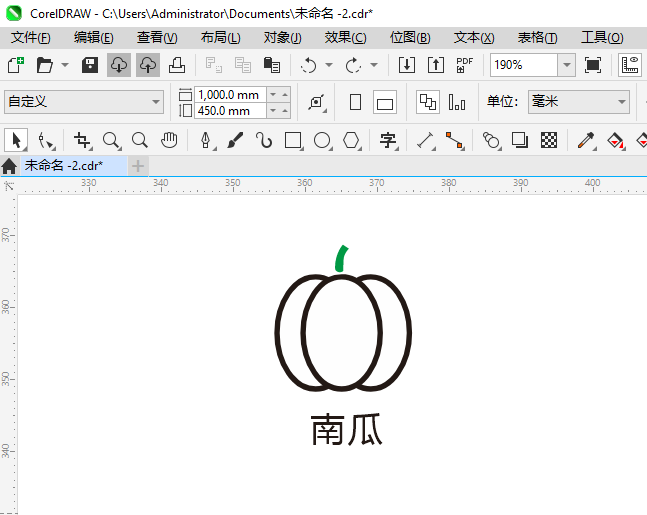This screenshot has width=647, height=515.
Task: Select the Rectangle tool
Action: (293, 140)
